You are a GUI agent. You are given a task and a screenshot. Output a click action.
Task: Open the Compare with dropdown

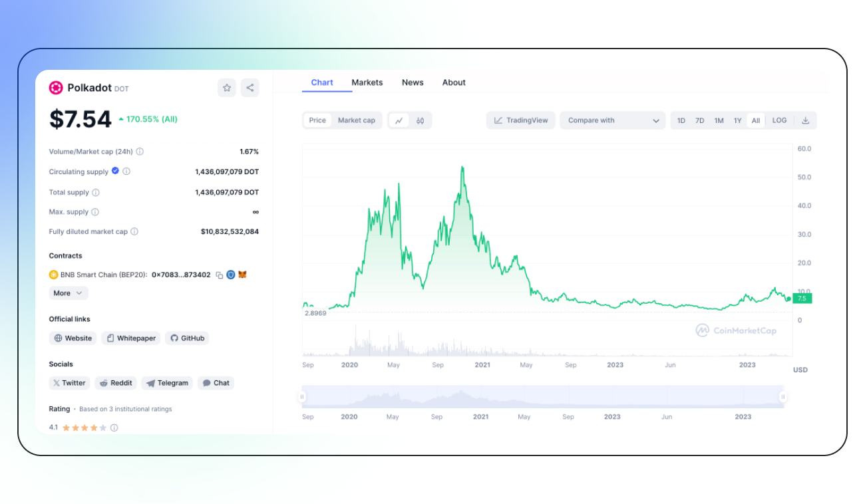point(613,120)
